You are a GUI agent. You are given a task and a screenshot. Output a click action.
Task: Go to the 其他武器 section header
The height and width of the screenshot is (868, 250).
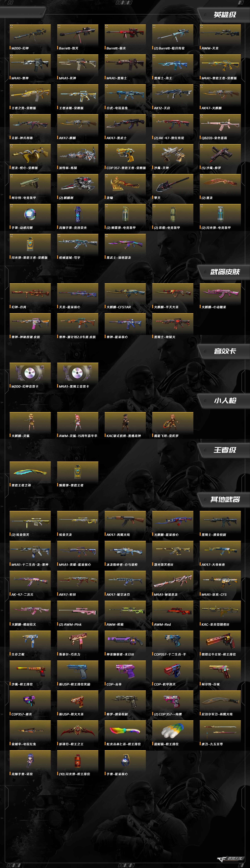(225, 499)
